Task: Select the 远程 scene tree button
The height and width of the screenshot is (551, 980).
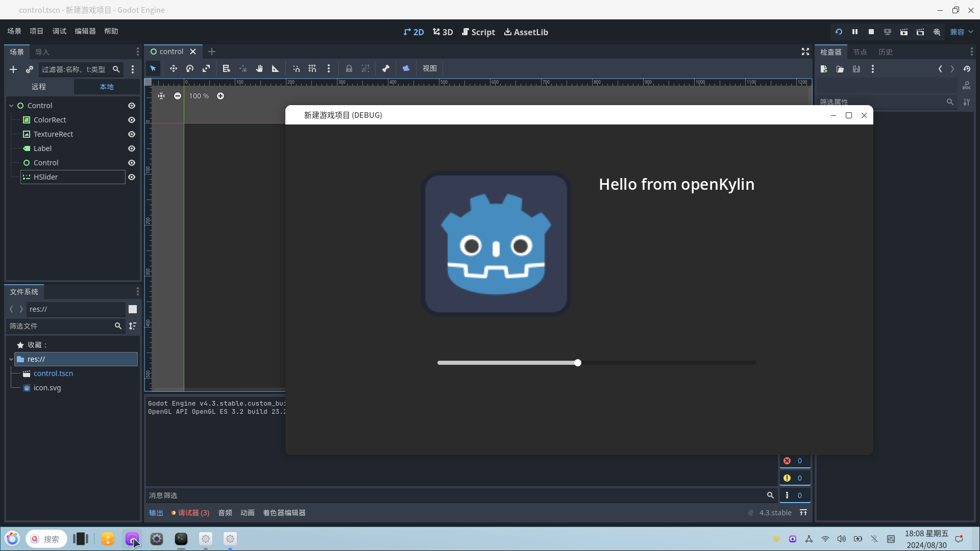Action: [39, 87]
